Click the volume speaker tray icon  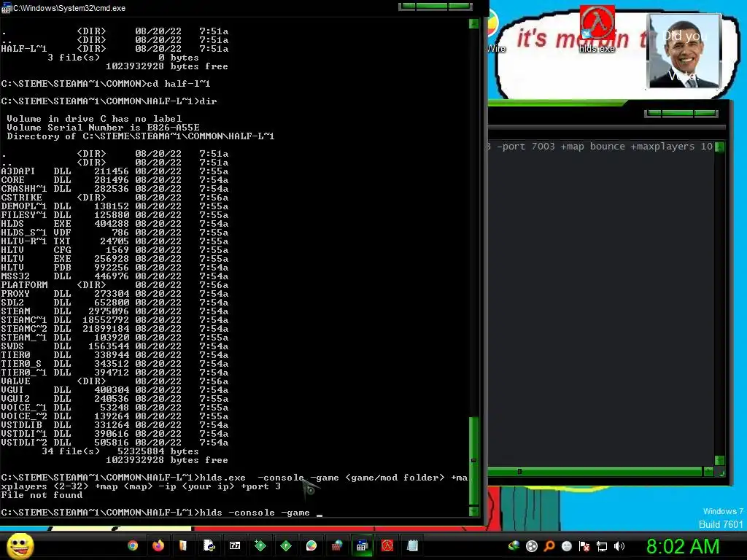click(x=619, y=546)
